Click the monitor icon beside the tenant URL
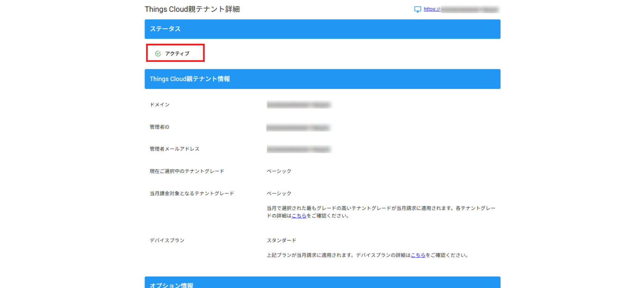The image size is (644, 288). (418, 9)
